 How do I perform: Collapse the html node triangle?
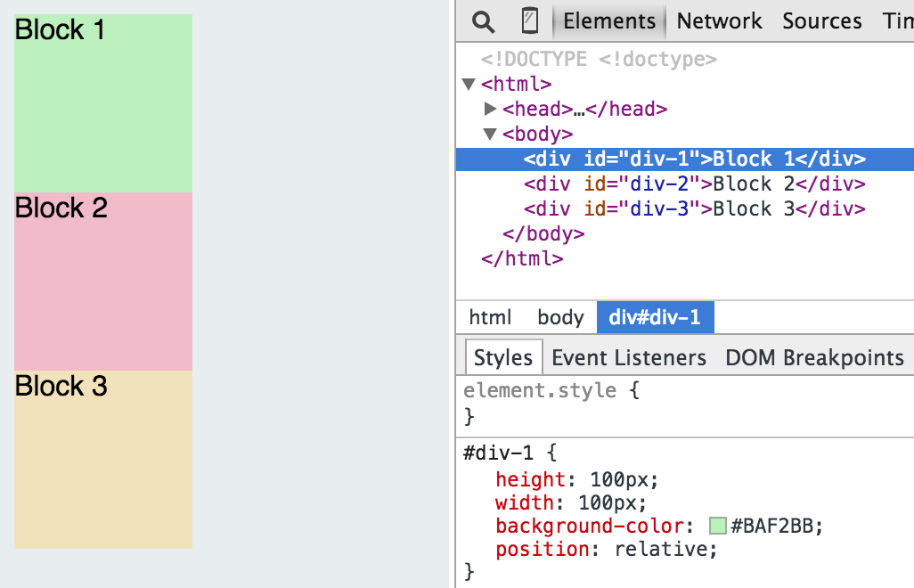tap(469, 85)
